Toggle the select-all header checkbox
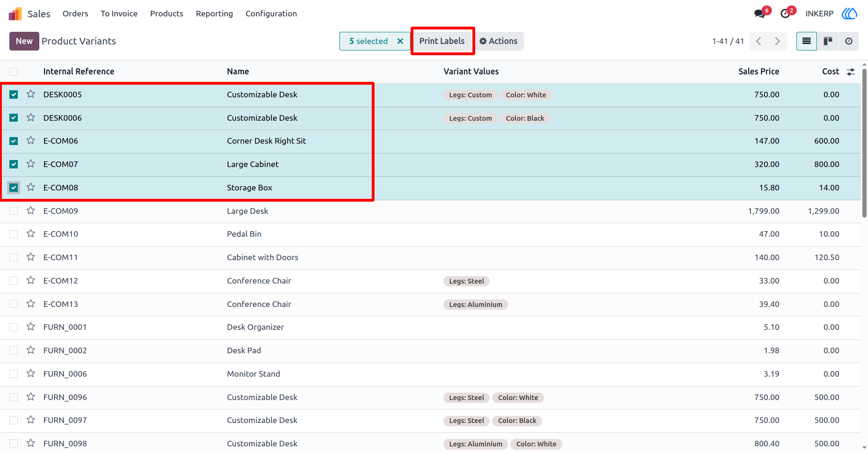This screenshot has height=452, width=868. coord(14,72)
